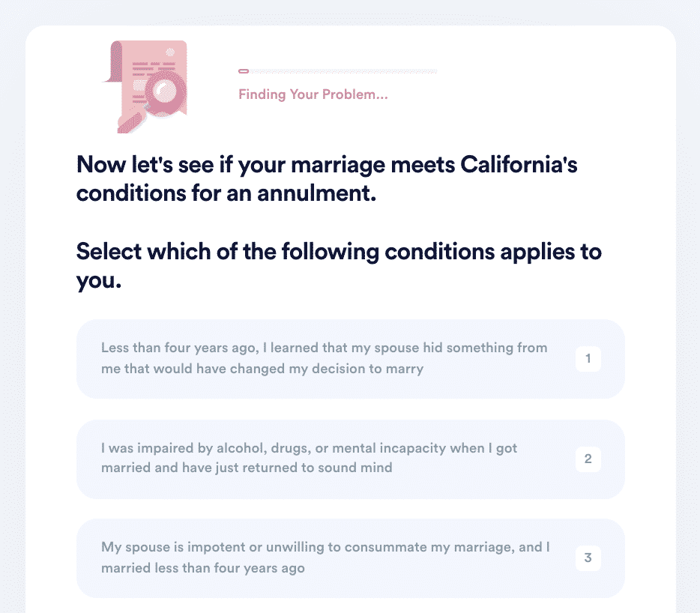The width and height of the screenshot is (700, 613).
Task: Click the California annulment conditions heading
Action: pos(327,178)
